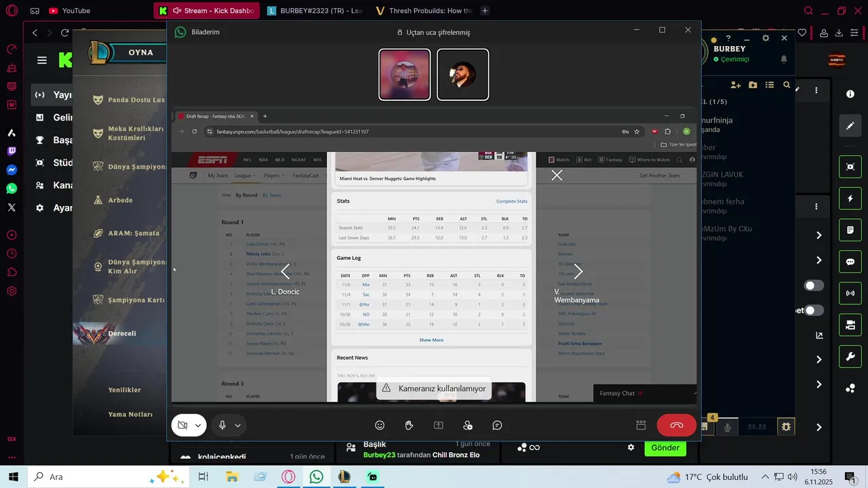Click lightning bolt icon in Kick sidebar

850,199
